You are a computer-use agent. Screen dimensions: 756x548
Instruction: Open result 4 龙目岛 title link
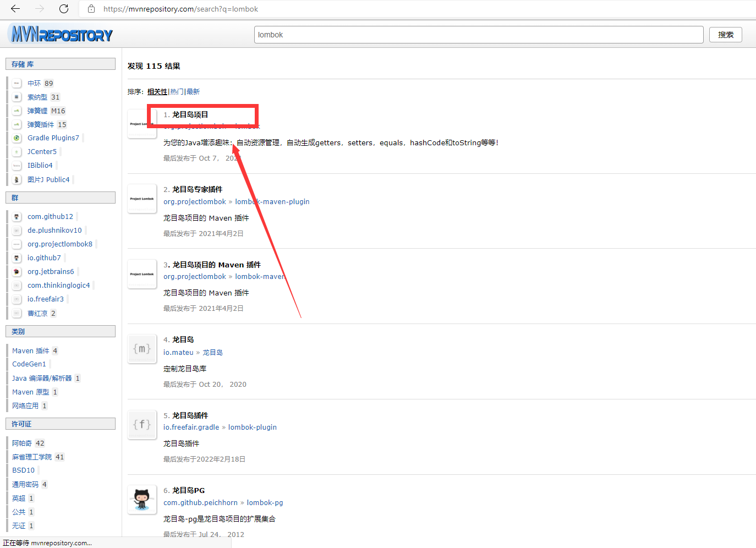click(x=183, y=339)
